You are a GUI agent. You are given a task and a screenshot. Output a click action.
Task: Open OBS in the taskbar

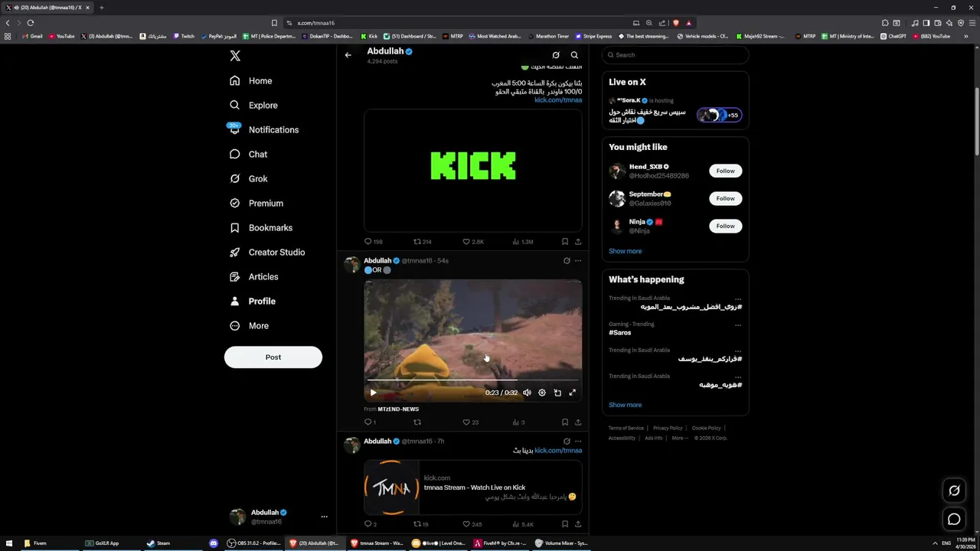(x=254, y=543)
